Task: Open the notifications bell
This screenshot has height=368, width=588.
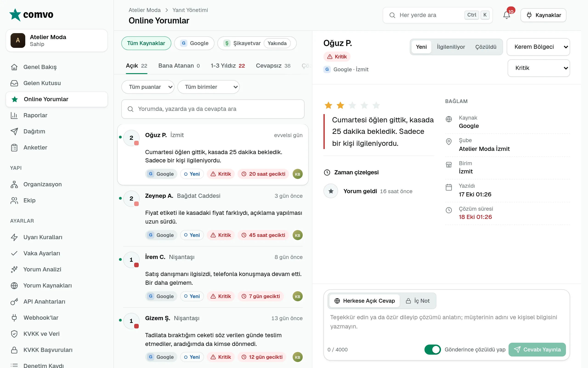Action: click(507, 15)
